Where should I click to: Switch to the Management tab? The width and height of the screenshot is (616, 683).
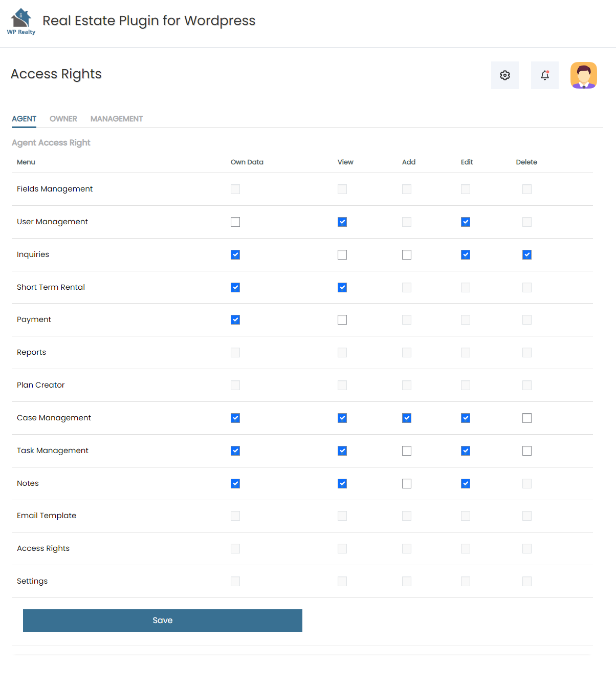pos(117,119)
